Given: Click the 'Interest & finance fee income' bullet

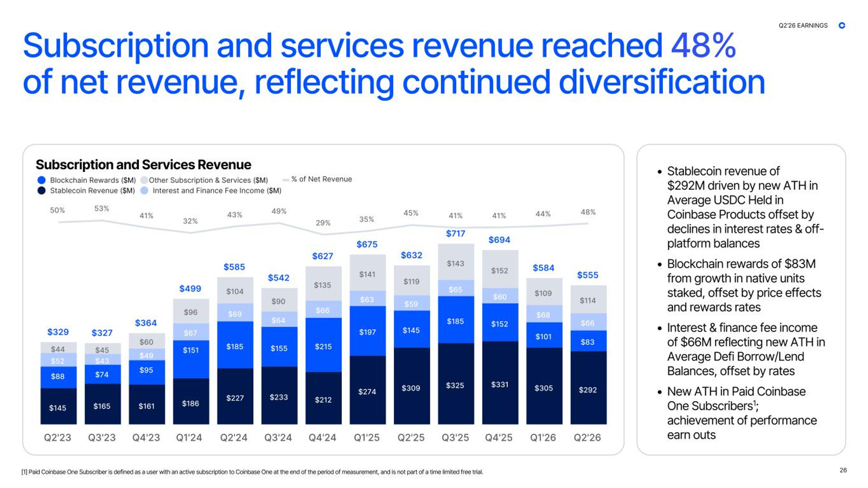Looking at the screenshot, I should click(746, 349).
